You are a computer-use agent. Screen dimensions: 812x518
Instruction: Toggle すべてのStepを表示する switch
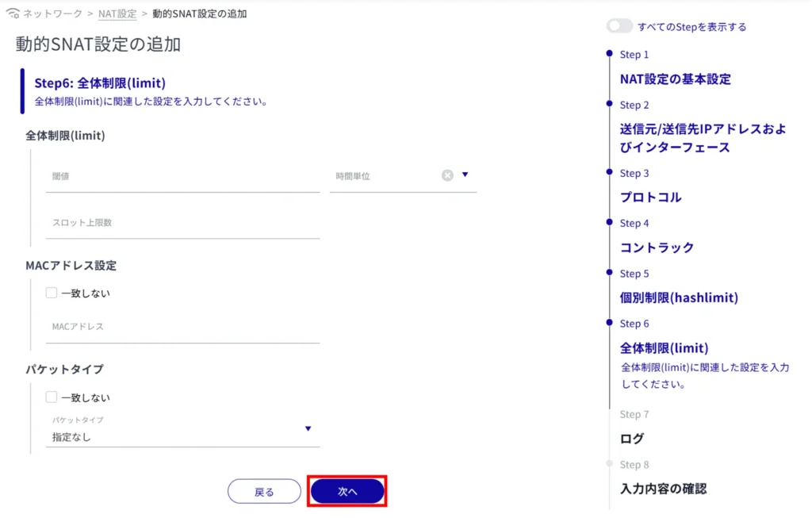coord(619,26)
